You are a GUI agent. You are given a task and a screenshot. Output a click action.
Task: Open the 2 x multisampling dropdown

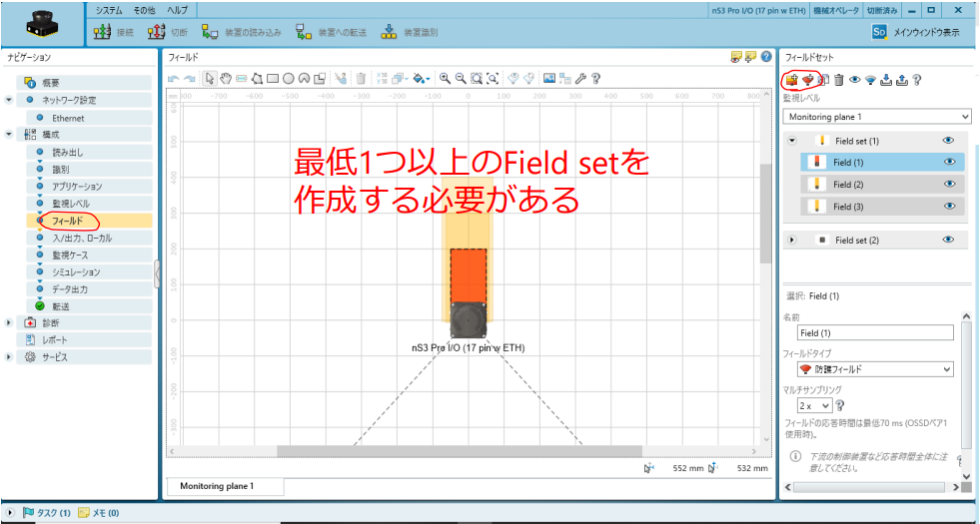click(815, 405)
